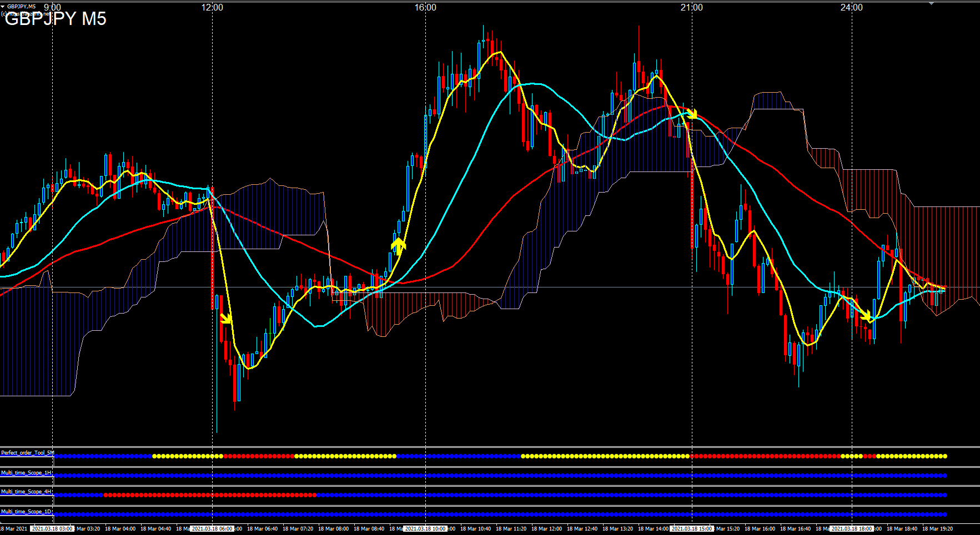
Task: Click the Multi_time_Scope_1D indicator label
Action: click(26, 512)
